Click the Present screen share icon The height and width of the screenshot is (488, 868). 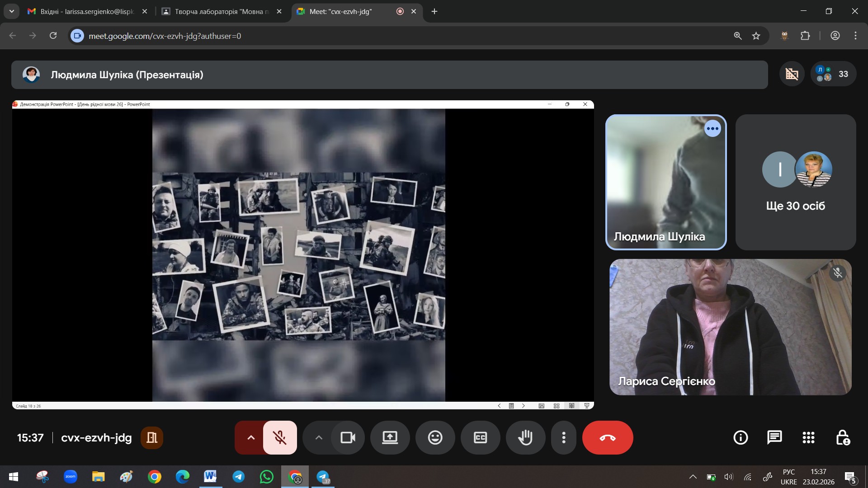point(390,437)
